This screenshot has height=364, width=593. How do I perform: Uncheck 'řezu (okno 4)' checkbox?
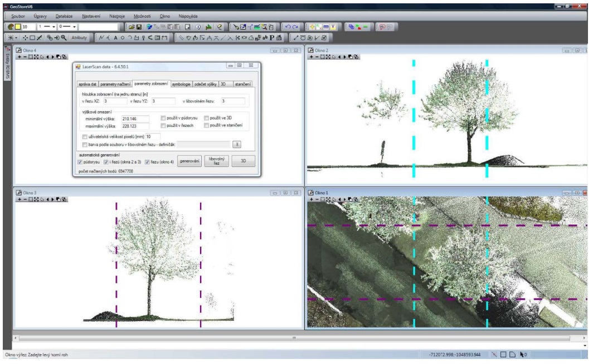[x=147, y=162]
